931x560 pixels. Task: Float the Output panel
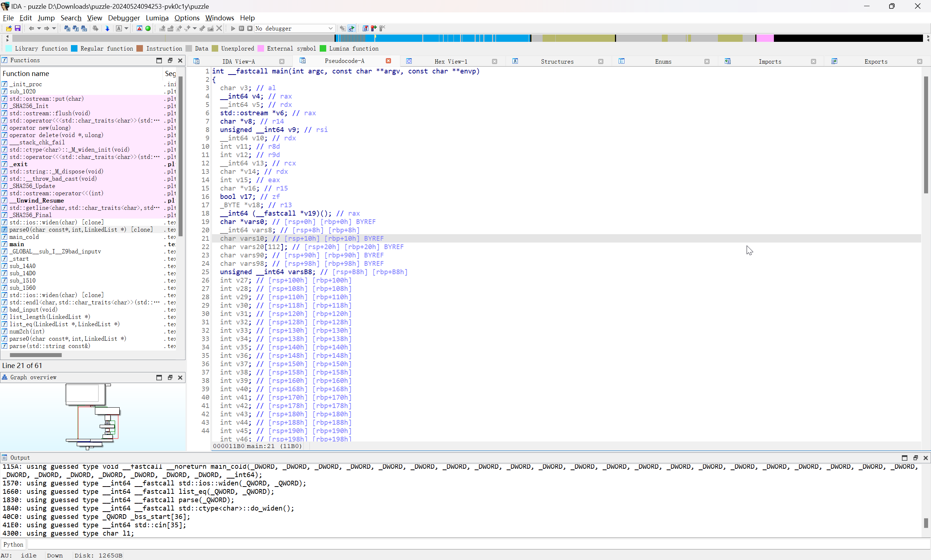tap(915, 458)
